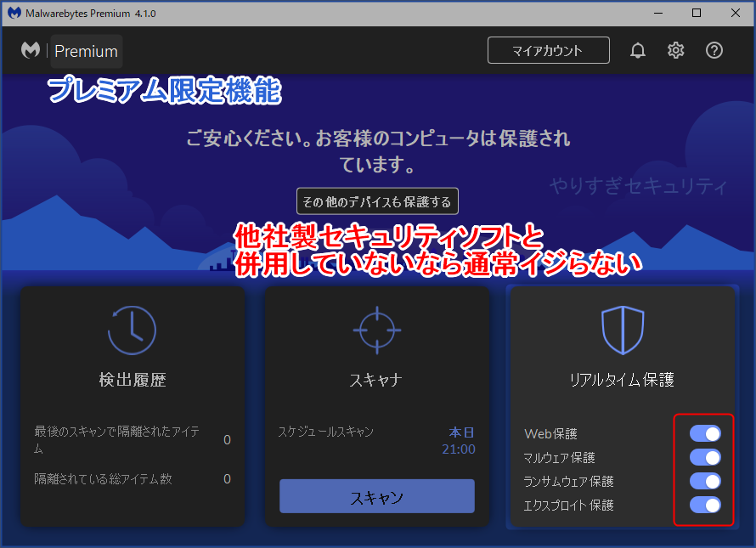The height and width of the screenshot is (548, 756).
Task: Open the help question mark icon
Action: click(714, 50)
